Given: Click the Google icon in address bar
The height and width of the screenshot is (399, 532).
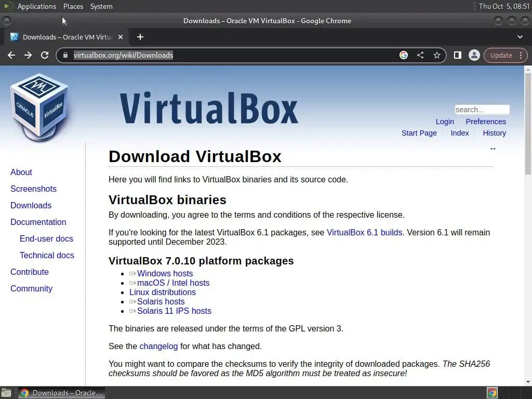Looking at the screenshot, I should (403, 55).
